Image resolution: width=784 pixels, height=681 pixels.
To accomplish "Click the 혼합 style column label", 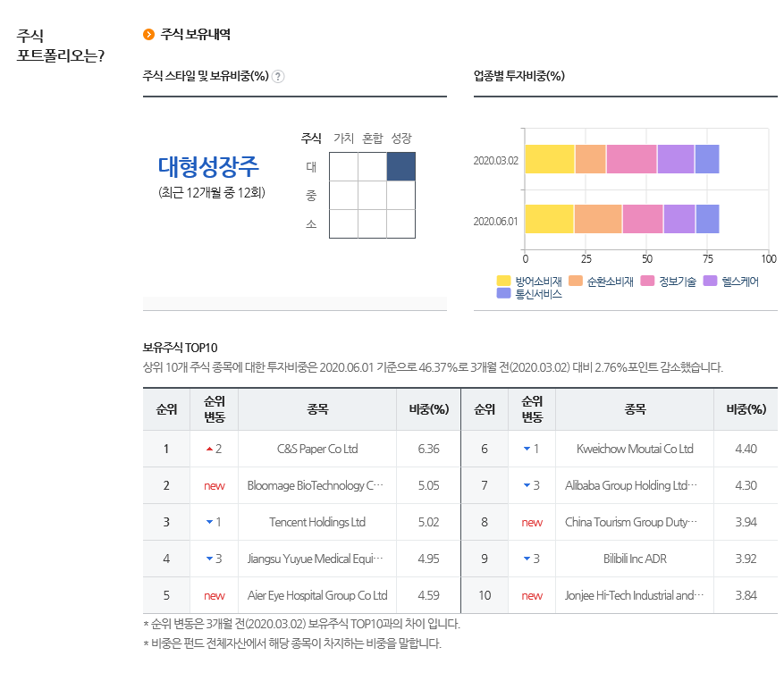I will tap(373, 138).
